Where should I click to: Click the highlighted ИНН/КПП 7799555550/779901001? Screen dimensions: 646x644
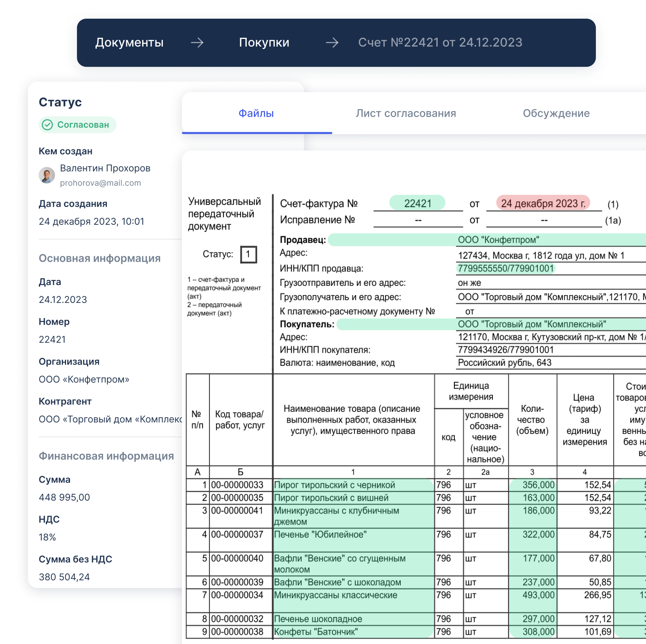tap(505, 269)
